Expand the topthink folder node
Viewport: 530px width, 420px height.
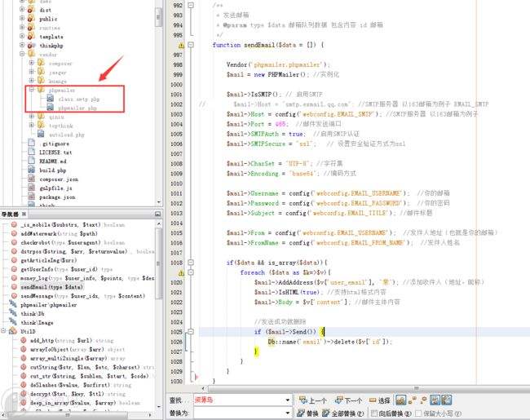coord(32,125)
